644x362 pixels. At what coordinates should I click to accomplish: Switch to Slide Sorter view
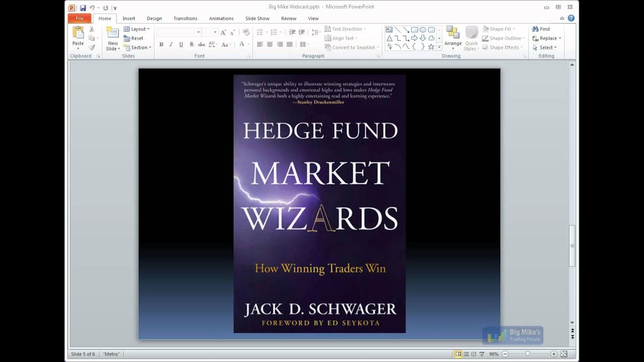[x=466, y=354]
